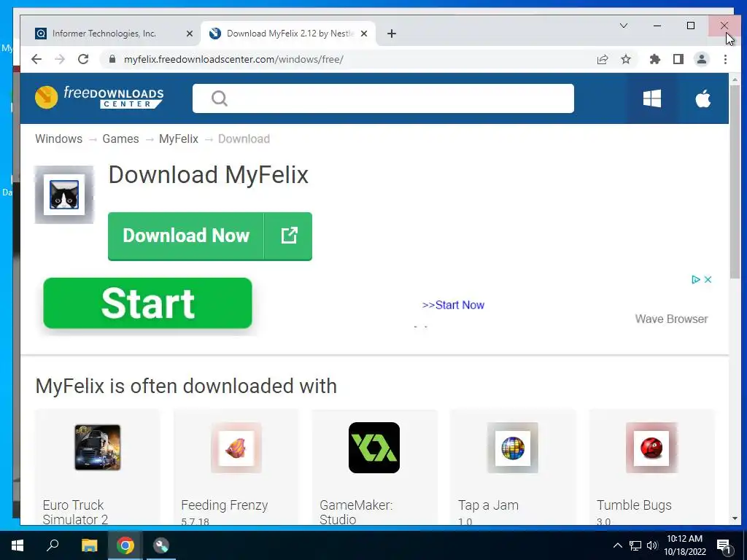Close the Informer Technologies tab
This screenshot has width=747, height=560.
tap(190, 34)
